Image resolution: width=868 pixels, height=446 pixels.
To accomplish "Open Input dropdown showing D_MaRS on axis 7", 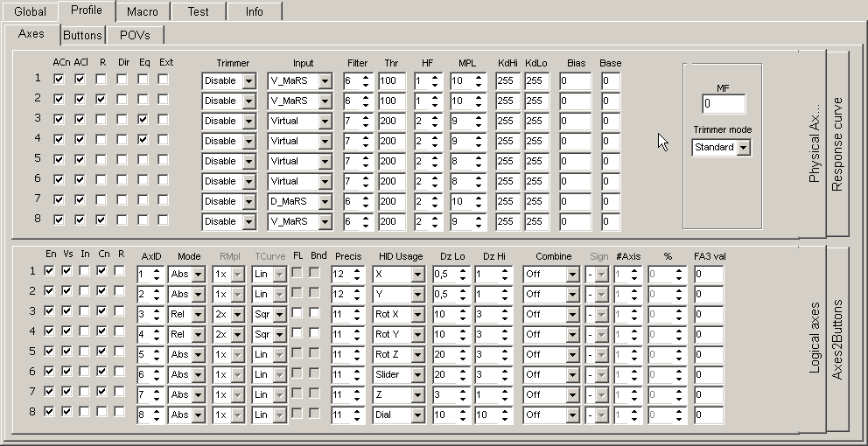I will tap(325, 201).
